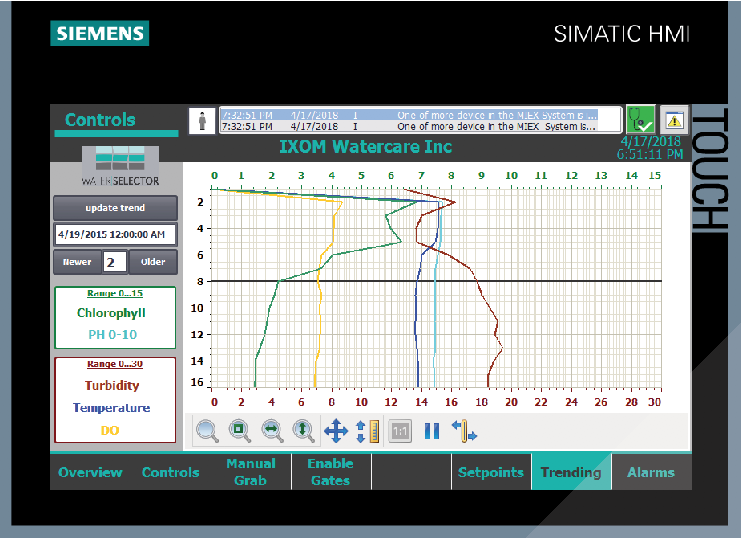
Task: Open the Alarms tab
Action: pyautogui.click(x=651, y=472)
